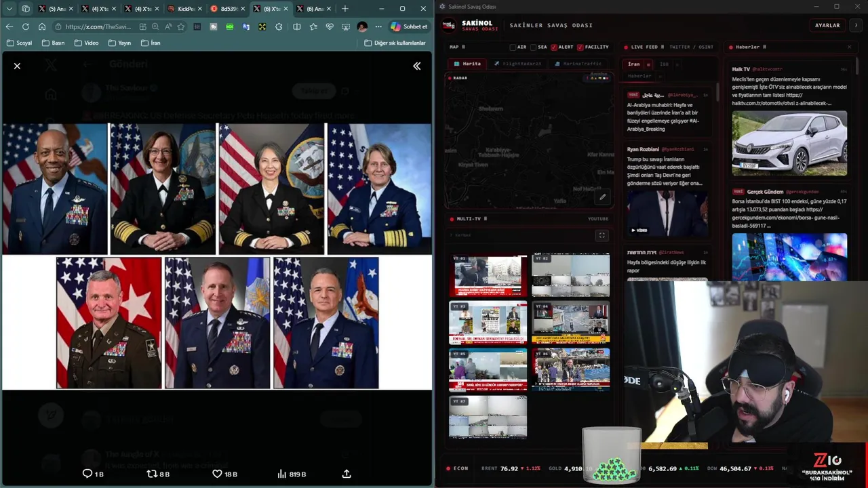This screenshot has width=868, height=488.
Task: Open the Edge home page
Action: (41, 26)
